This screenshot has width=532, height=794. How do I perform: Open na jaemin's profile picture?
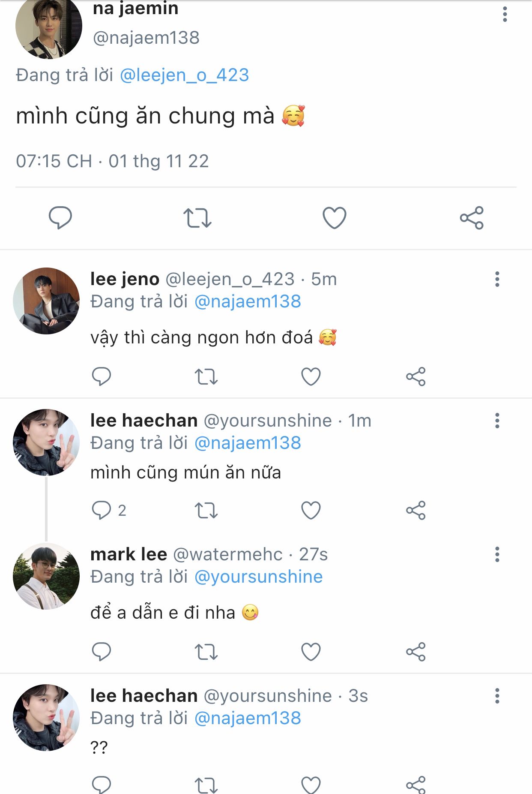tap(48, 27)
